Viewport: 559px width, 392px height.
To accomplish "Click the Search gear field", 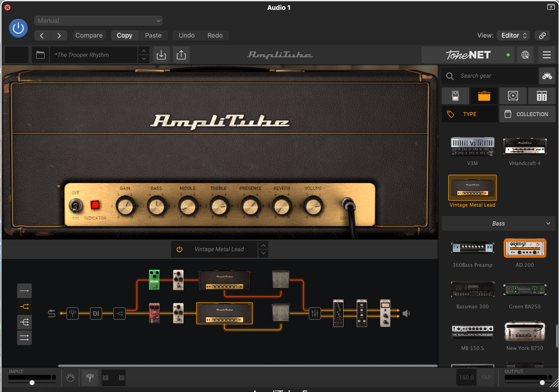I will (x=490, y=76).
